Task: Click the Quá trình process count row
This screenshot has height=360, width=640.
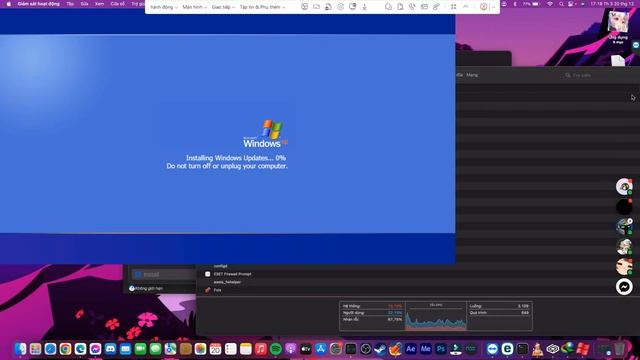Action: tap(499, 313)
